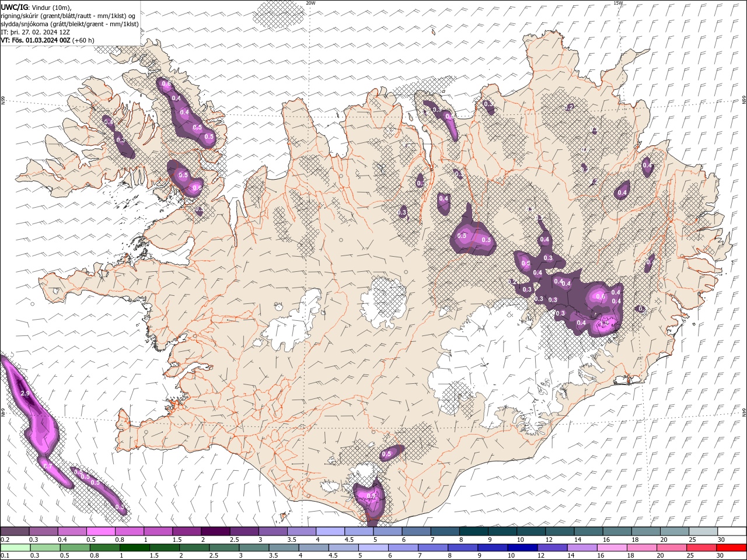Click the pale green 0.1 swatch in the lower legend row

(x=15, y=548)
